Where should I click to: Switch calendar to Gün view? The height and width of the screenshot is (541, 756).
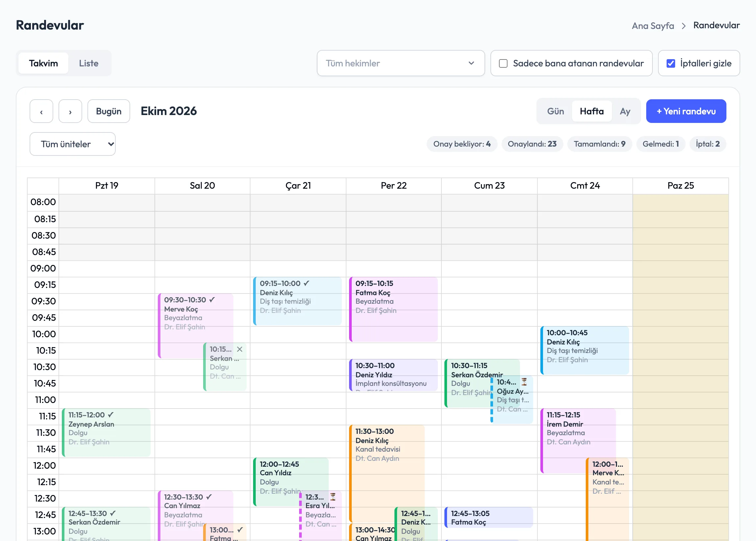pyautogui.click(x=555, y=111)
